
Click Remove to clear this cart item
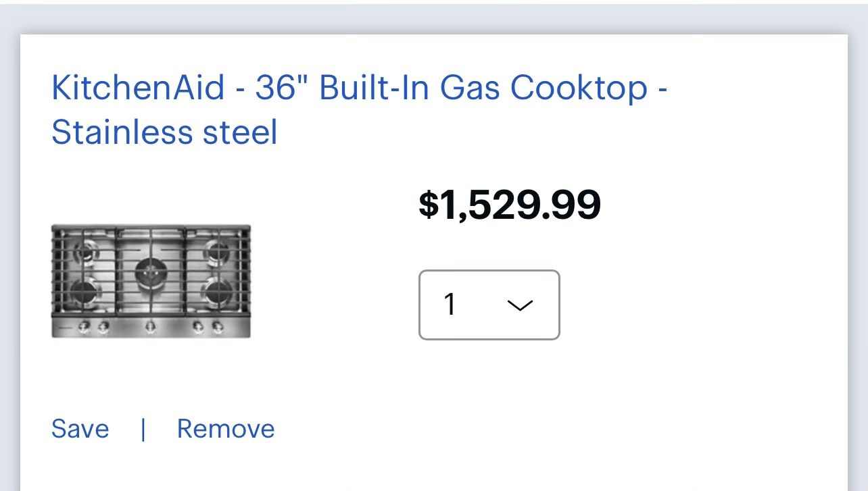[x=225, y=428]
